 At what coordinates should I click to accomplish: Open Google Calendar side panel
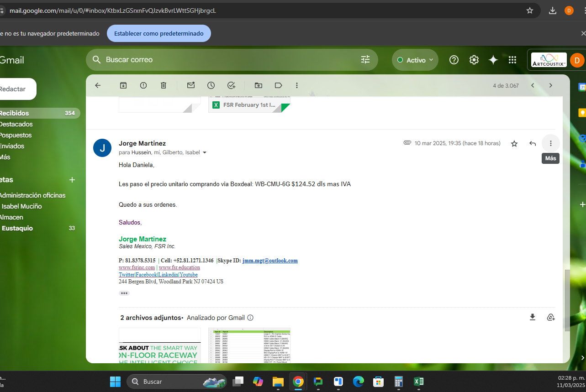[x=582, y=87]
